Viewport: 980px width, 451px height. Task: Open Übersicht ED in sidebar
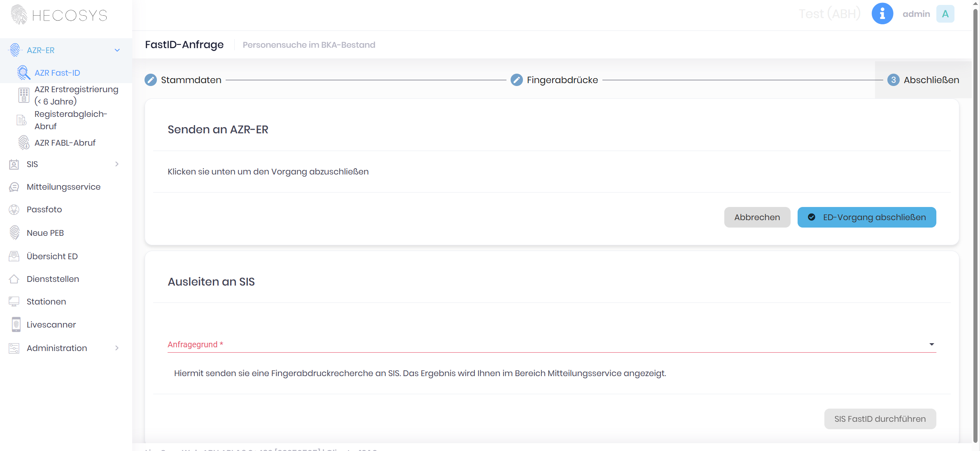[x=52, y=256]
